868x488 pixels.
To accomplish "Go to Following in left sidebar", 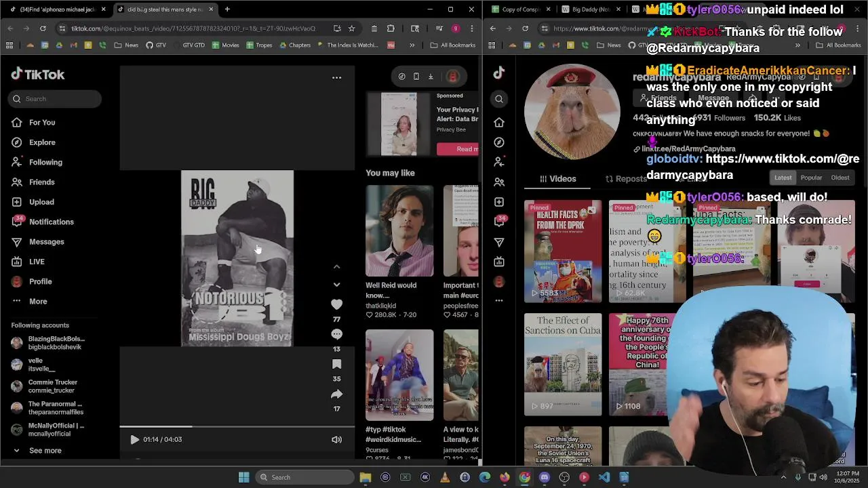I will [x=37, y=162].
